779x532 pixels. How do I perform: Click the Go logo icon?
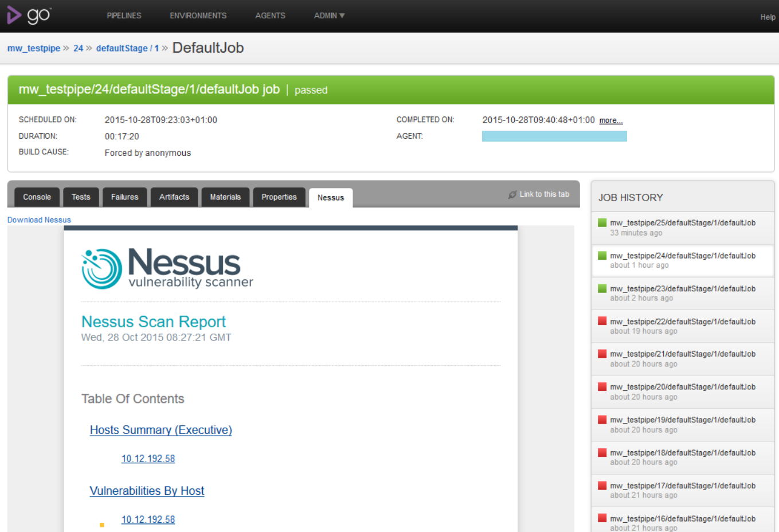pos(29,15)
